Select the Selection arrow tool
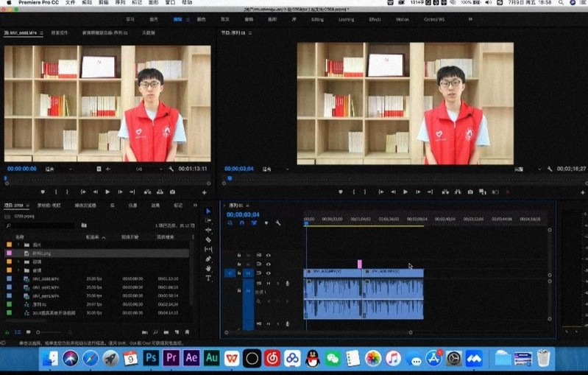588x375 pixels. (208, 211)
